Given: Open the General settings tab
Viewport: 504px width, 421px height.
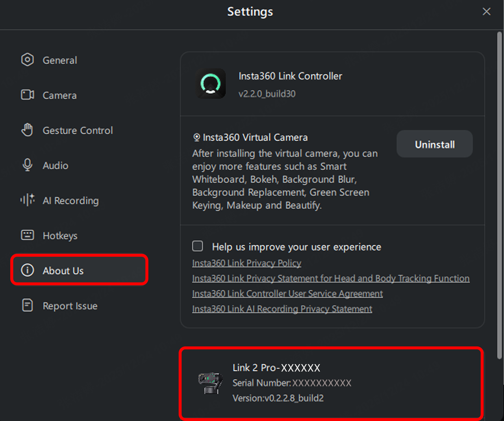Looking at the screenshot, I should point(60,60).
